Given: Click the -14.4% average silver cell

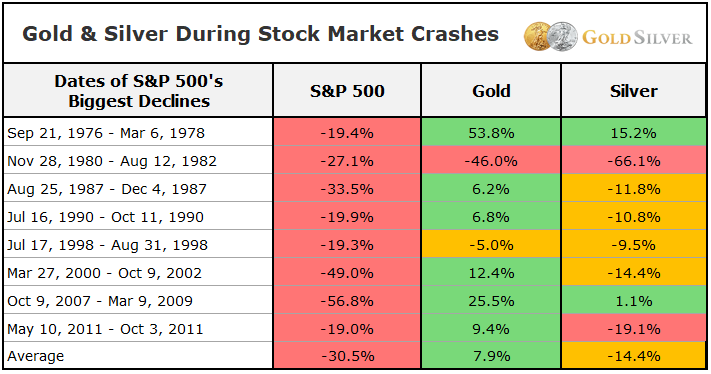Looking at the screenshot, I should (x=633, y=355).
